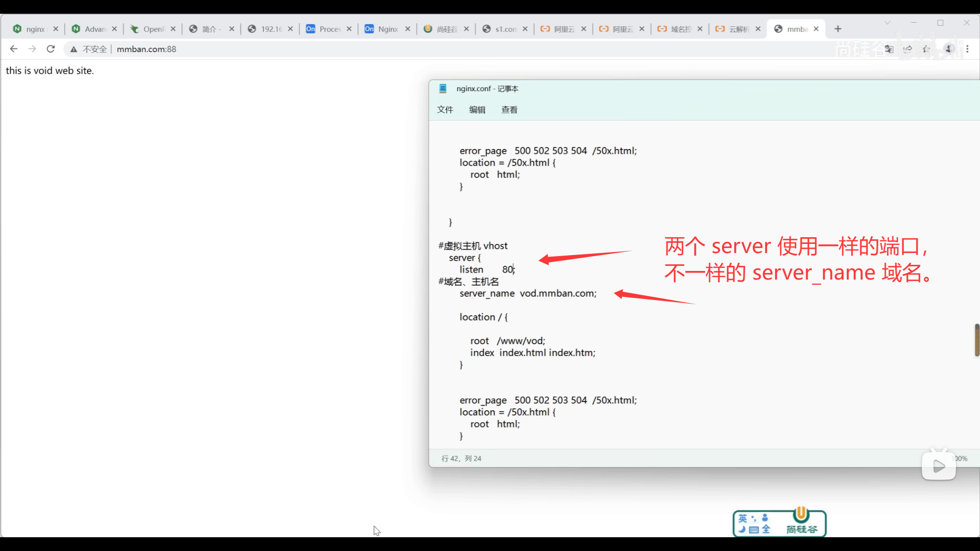The image size is (980, 551).
Task: Open the 编辑 menu in Notepad
Action: click(x=477, y=110)
